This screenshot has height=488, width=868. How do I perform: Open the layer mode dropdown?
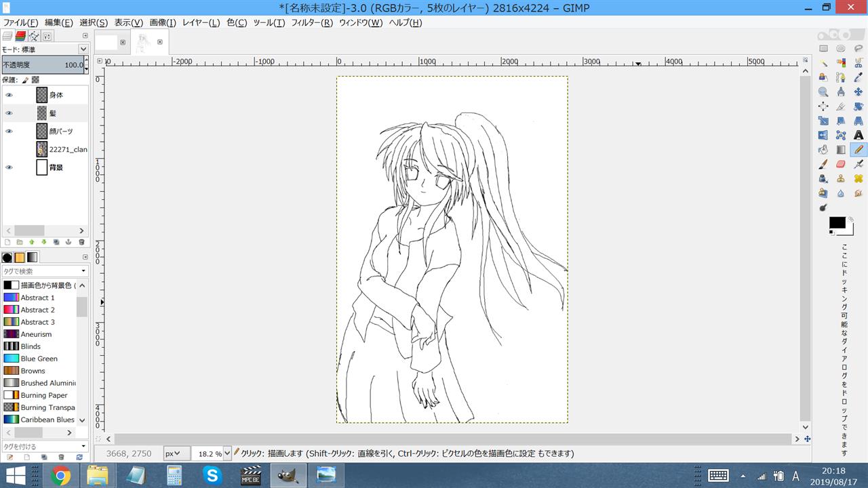[83, 49]
